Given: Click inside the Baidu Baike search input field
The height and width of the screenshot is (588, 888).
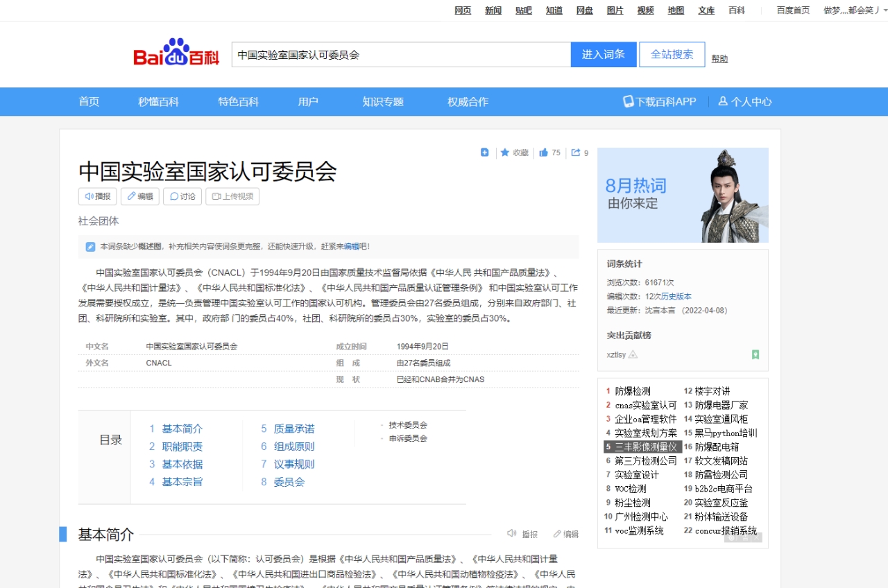Looking at the screenshot, I should (400, 54).
